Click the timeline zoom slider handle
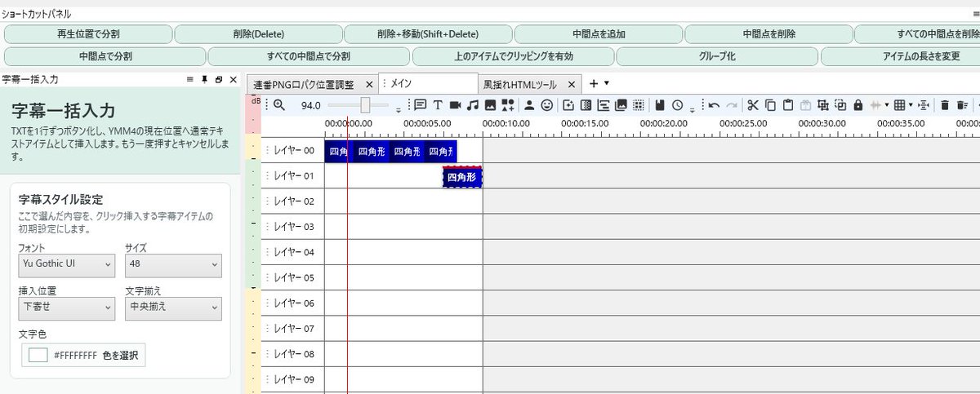The height and width of the screenshot is (394, 980). pyautogui.click(x=366, y=105)
